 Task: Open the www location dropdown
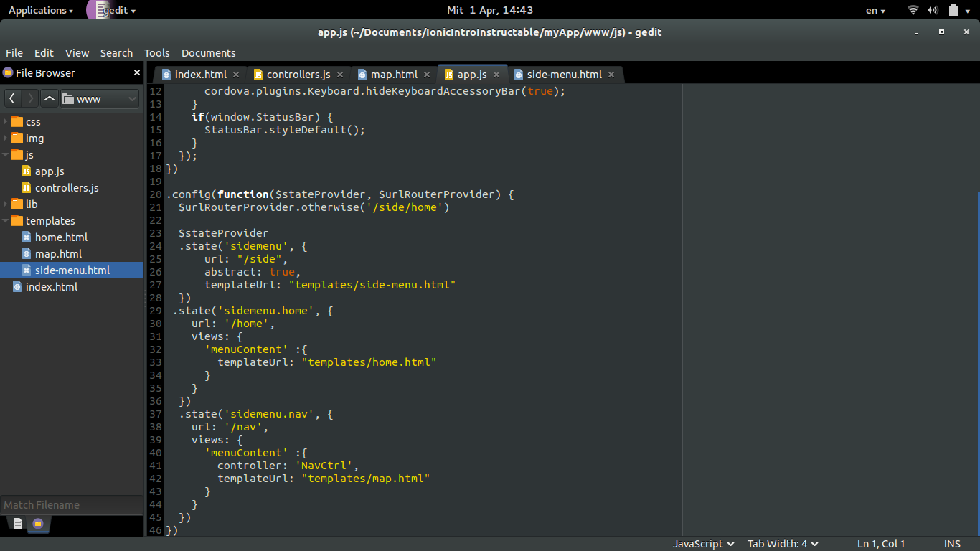pos(98,98)
